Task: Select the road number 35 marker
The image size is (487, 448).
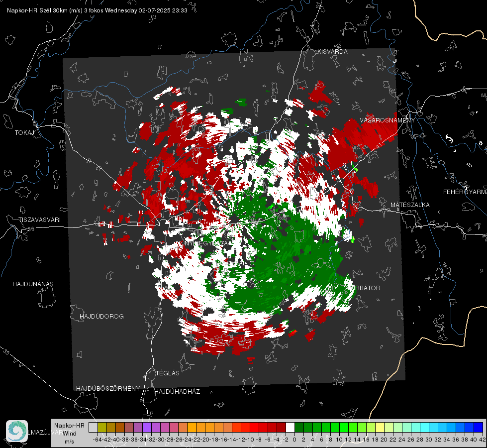Action: pos(6,352)
